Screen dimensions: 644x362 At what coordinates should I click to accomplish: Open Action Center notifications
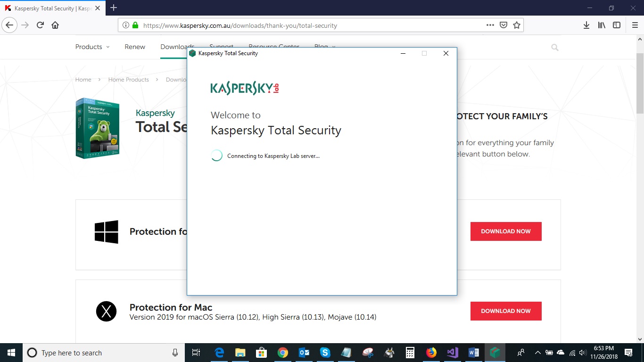(x=628, y=353)
